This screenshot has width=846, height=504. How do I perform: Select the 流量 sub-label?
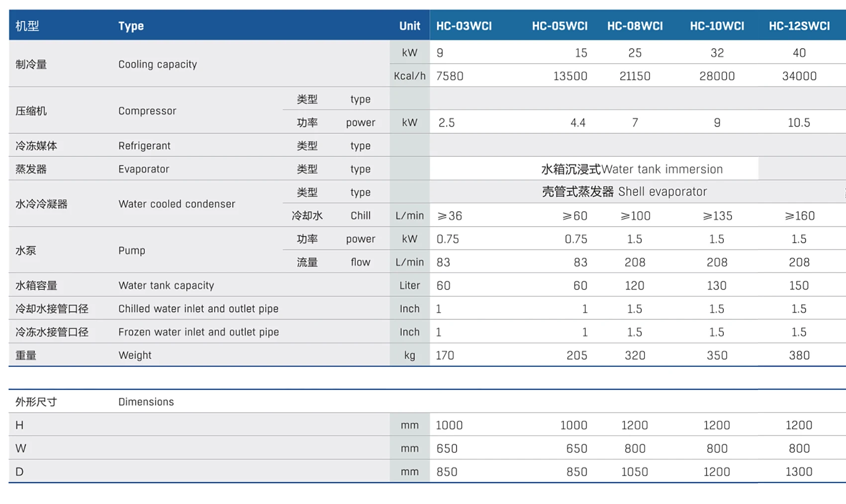[x=307, y=262]
